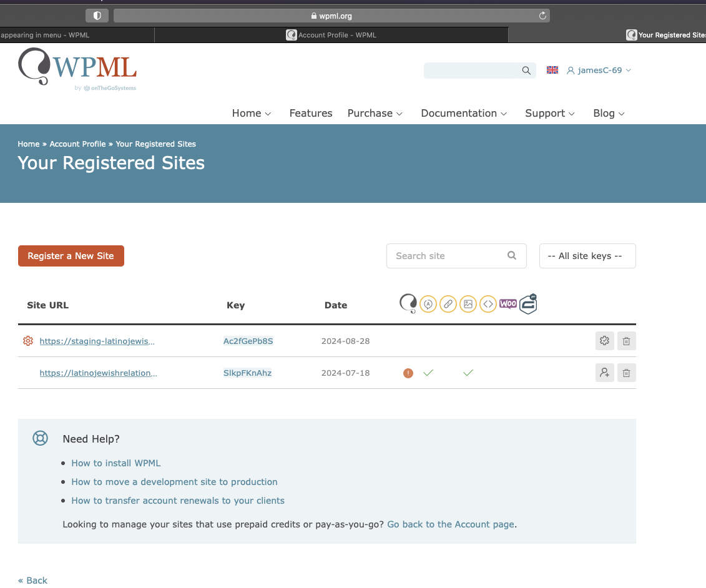Screen dimensions: 706x588
Task: Click the chain link column icon
Action: click(x=448, y=305)
